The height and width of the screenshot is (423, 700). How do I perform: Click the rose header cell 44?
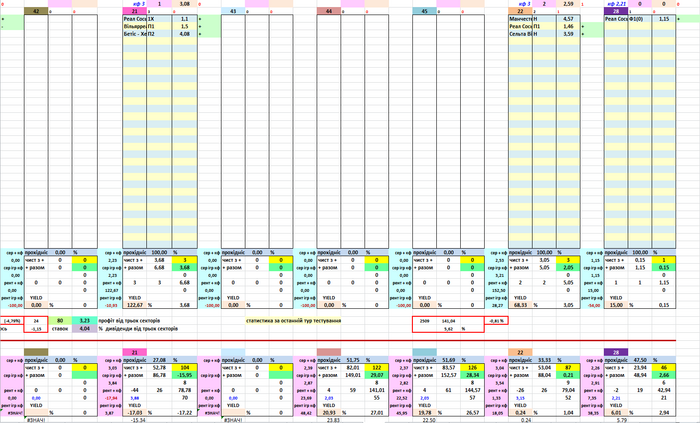(x=329, y=11)
